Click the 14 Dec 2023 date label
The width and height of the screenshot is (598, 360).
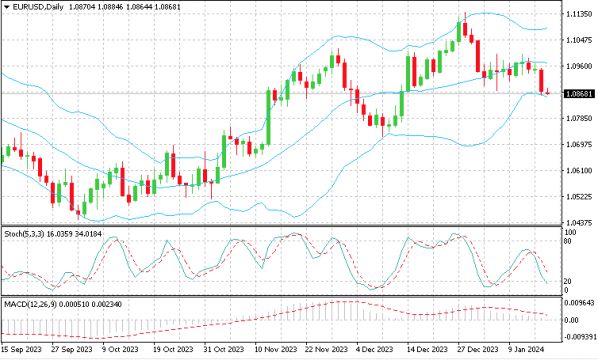click(428, 349)
